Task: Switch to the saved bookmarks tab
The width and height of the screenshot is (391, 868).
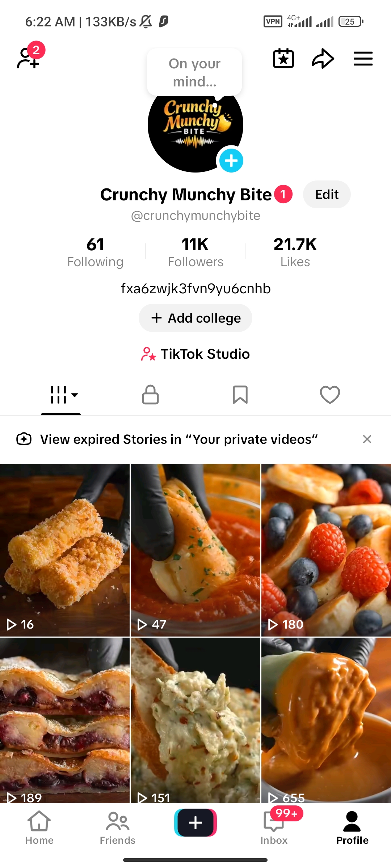Action: click(240, 395)
